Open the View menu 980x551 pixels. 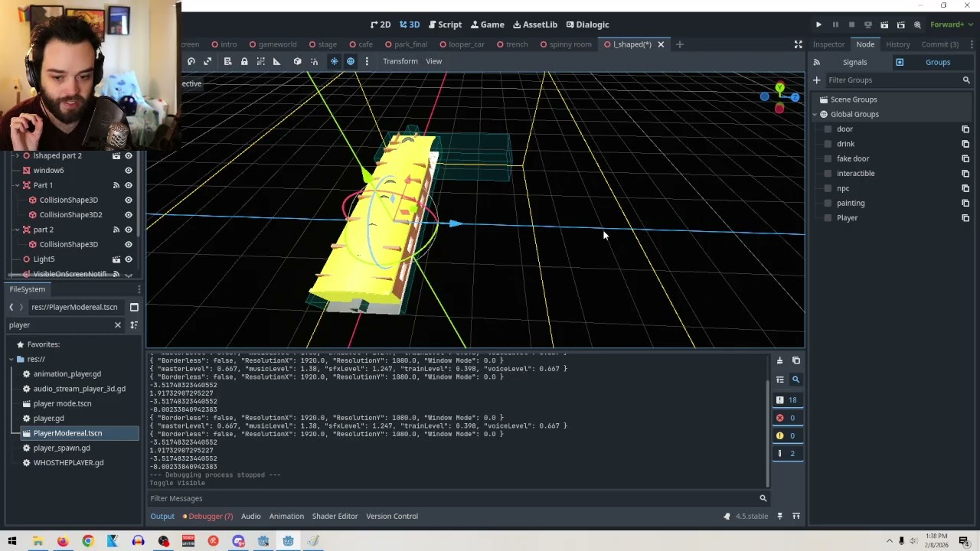tap(434, 61)
